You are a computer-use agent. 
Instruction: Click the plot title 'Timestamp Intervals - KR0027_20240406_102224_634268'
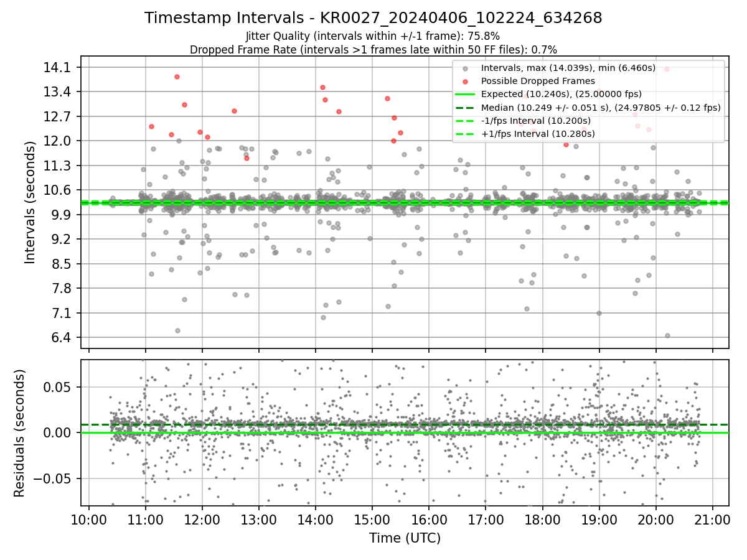(374, 18)
